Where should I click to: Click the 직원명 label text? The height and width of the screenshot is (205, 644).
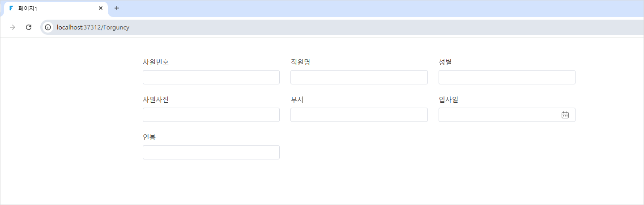tap(301, 62)
